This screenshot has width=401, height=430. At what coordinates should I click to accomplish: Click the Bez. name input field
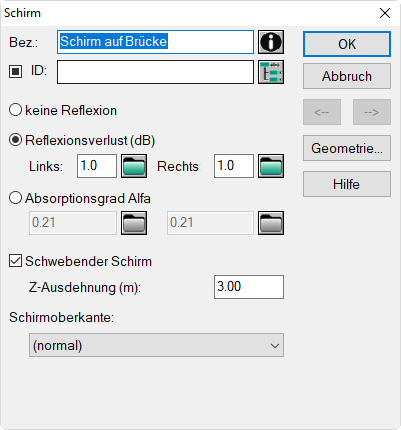(x=155, y=42)
